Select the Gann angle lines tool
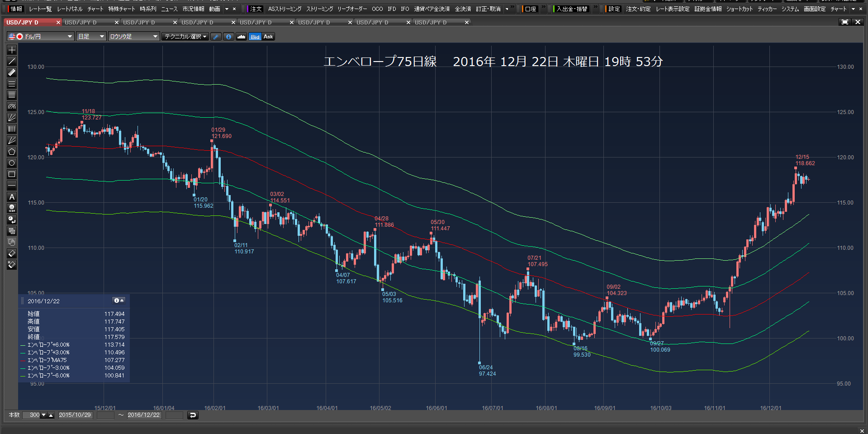868x434 pixels. [x=12, y=140]
